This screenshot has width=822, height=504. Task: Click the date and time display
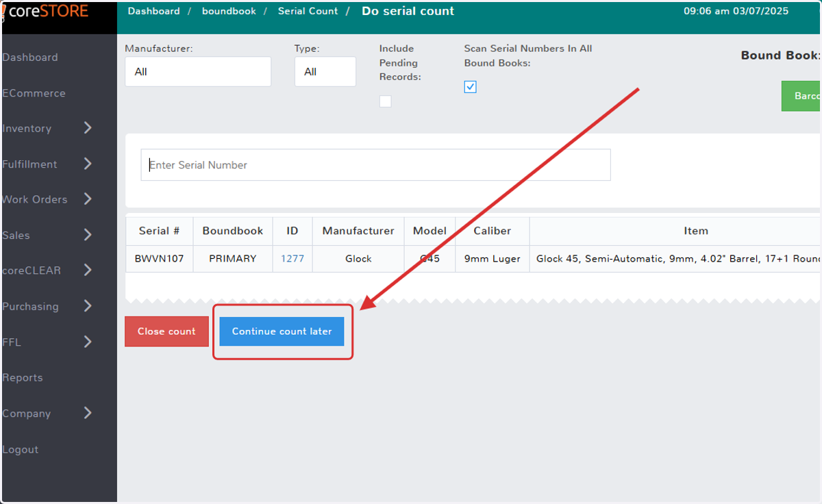(x=736, y=11)
